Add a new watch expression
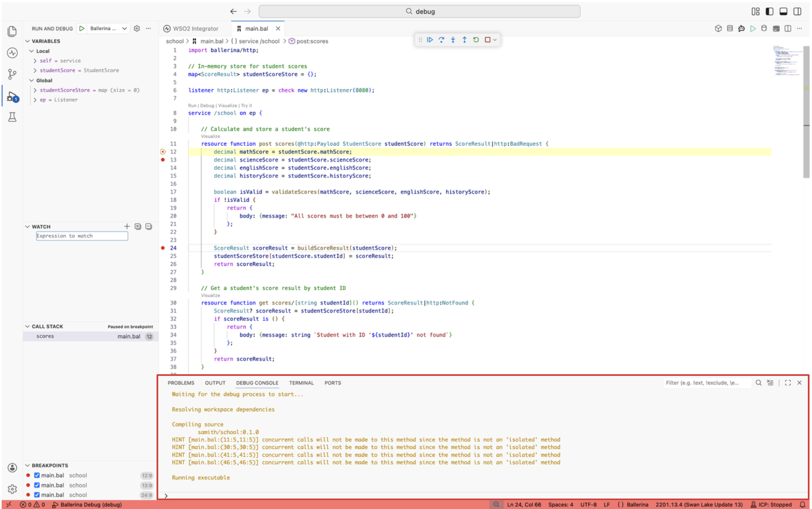 127,226
